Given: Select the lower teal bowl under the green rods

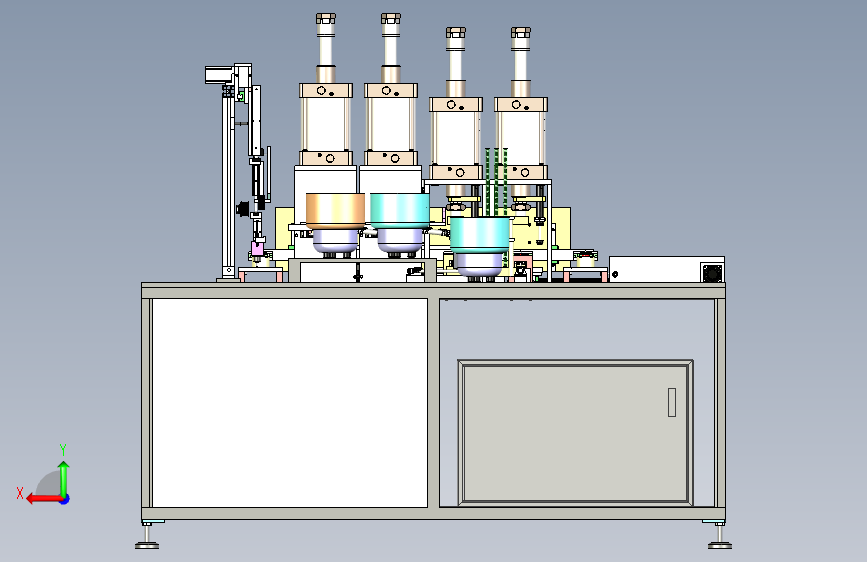Looking at the screenshot, I should [479, 235].
